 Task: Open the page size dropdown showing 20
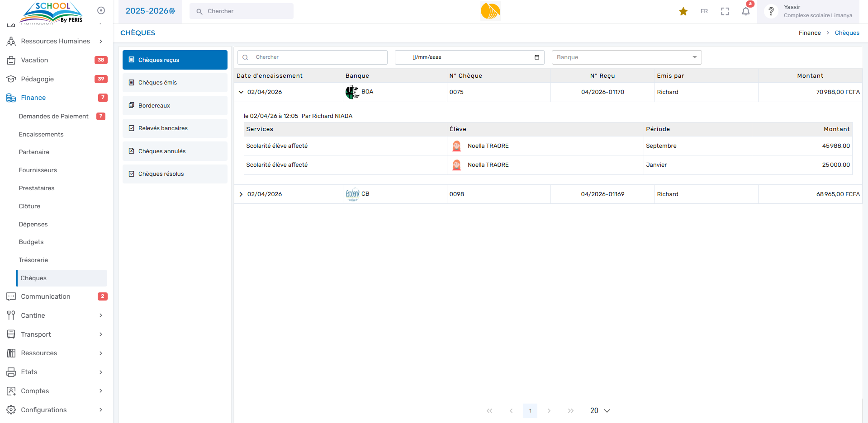(x=600, y=410)
